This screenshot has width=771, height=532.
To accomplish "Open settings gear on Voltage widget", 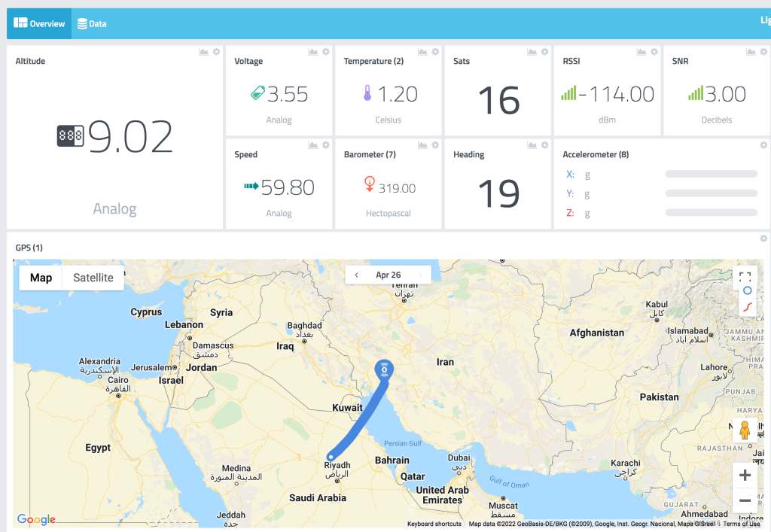I will (326, 52).
